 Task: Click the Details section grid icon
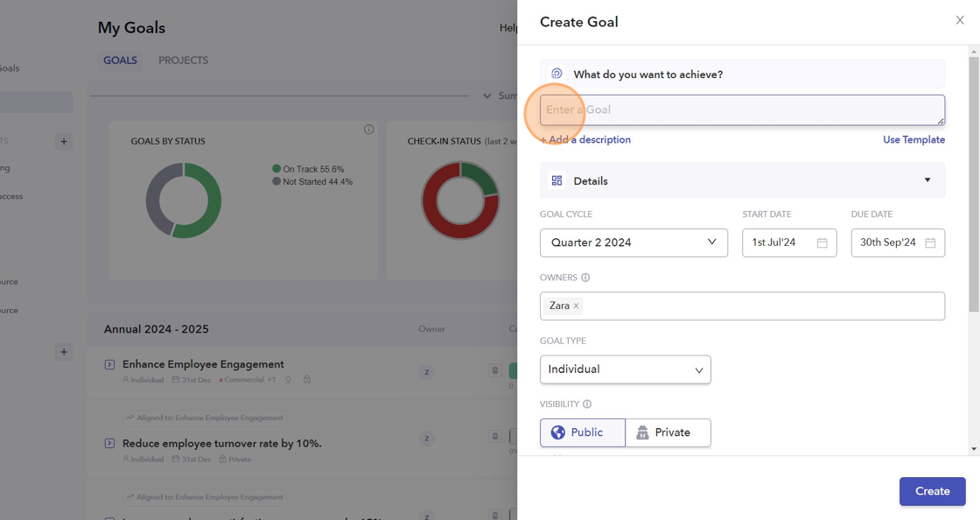click(x=556, y=180)
